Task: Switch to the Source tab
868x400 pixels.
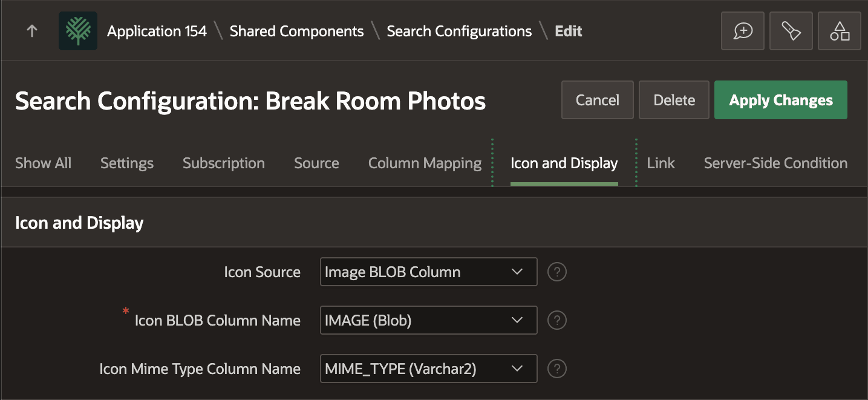Action: 316,163
